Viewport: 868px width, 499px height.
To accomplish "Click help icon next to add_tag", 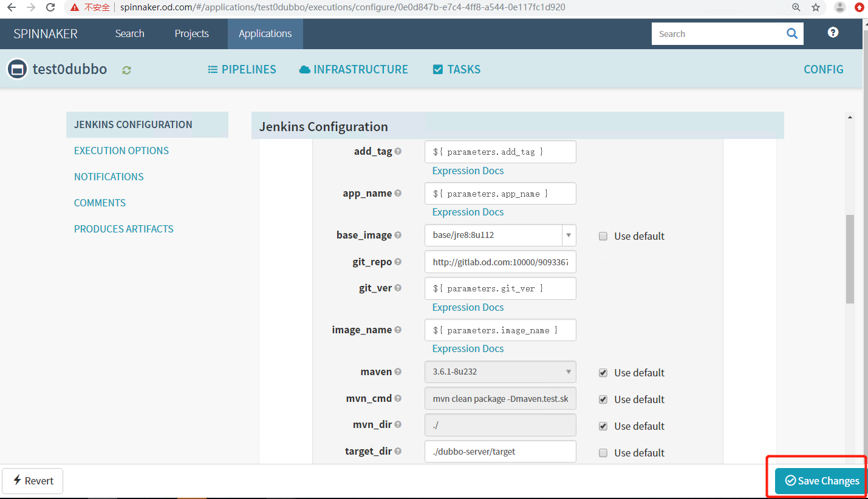I will (x=398, y=151).
